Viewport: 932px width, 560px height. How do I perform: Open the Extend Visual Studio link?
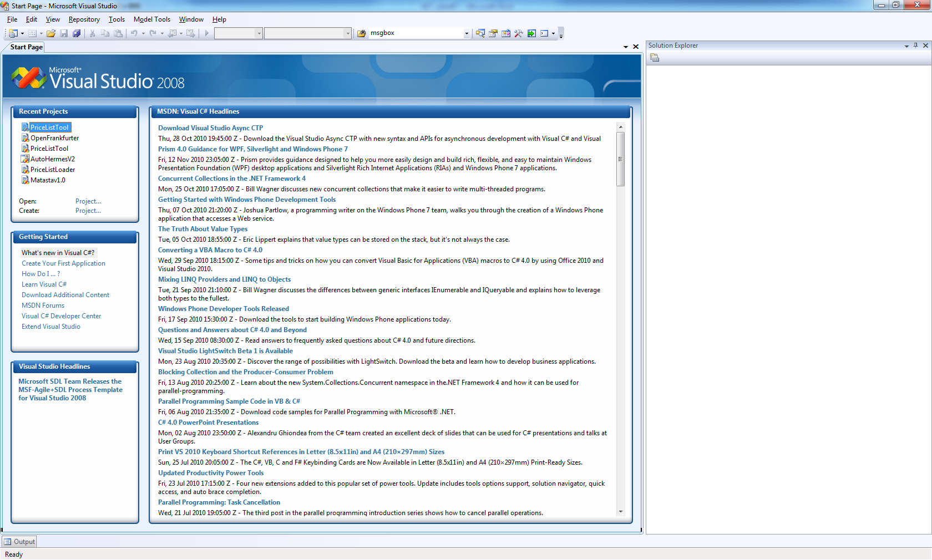click(x=51, y=327)
